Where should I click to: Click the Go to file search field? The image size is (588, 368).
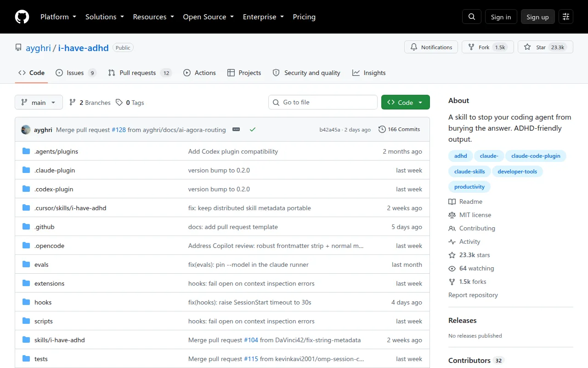point(322,102)
